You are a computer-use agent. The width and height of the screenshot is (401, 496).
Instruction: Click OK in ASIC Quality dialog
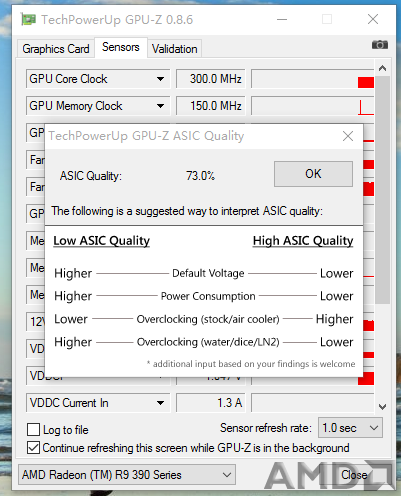pyautogui.click(x=313, y=174)
